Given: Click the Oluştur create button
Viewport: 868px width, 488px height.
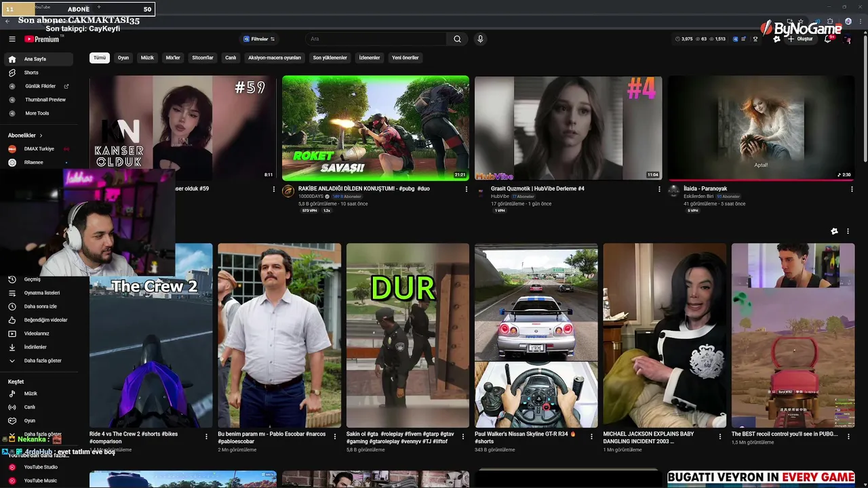Looking at the screenshot, I should coord(800,39).
